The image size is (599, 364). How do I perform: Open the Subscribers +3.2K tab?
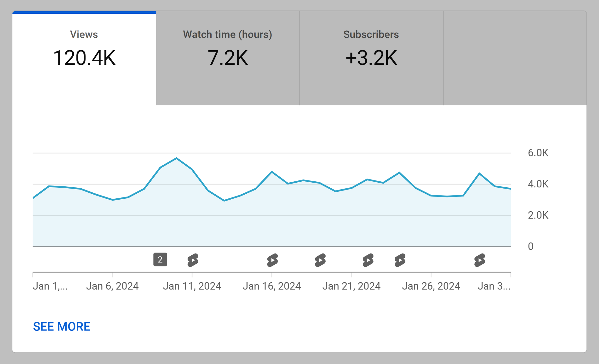point(371,58)
